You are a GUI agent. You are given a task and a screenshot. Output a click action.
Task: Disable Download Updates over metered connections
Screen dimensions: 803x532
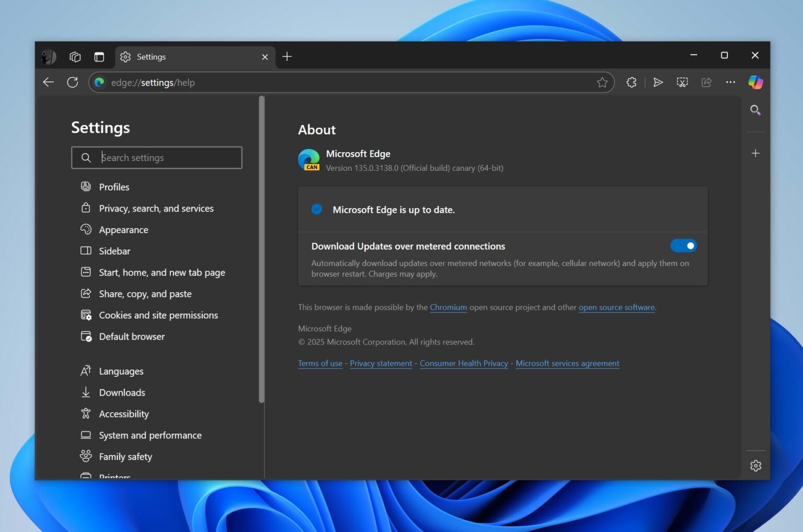[683, 246]
